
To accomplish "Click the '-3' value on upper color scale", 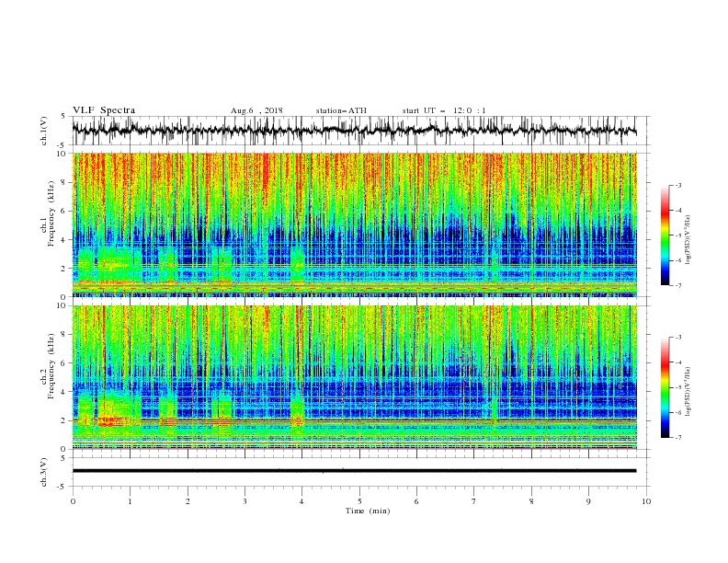I will pyautogui.click(x=677, y=185).
